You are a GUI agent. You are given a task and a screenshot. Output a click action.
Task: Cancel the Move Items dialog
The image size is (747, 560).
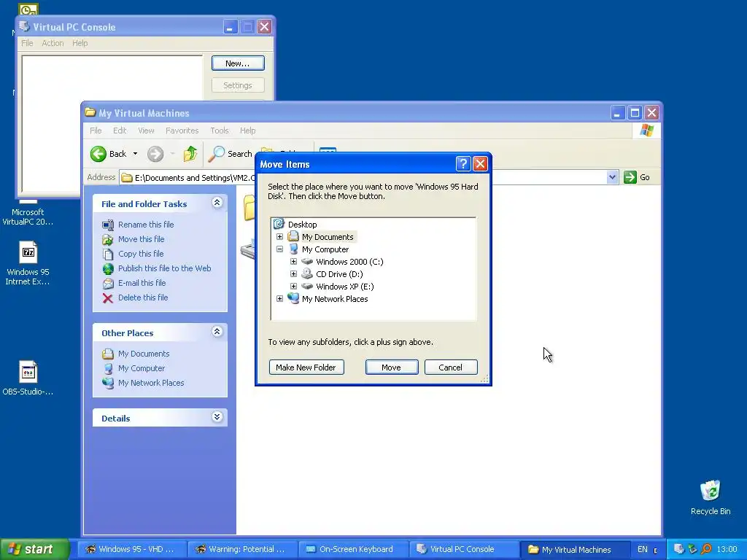tap(451, 367)
